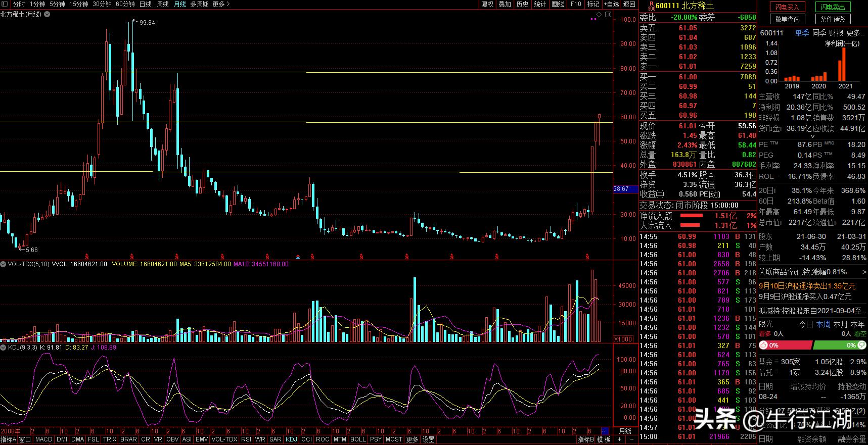
Task: Click the side panel toggle icon beside the diamond
Action: point(608,15)
